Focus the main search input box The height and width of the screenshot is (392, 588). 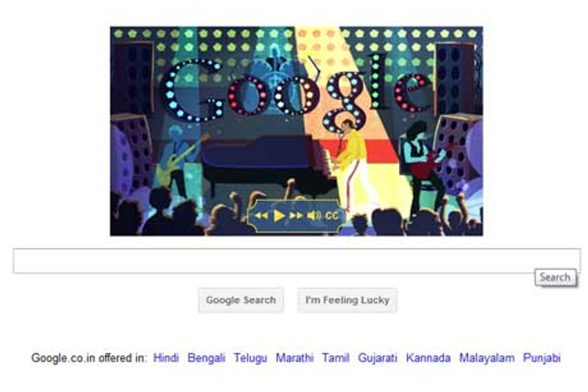296,261
